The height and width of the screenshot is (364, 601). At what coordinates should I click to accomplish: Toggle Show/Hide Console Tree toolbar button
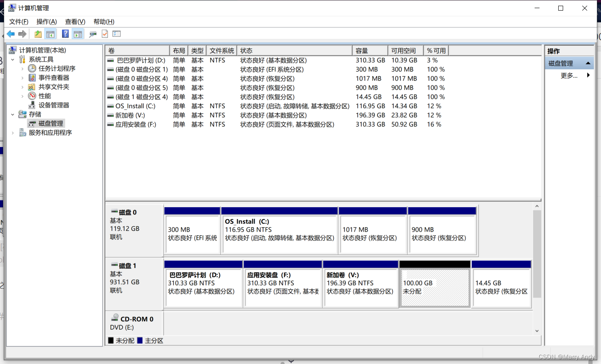(50, 34)
